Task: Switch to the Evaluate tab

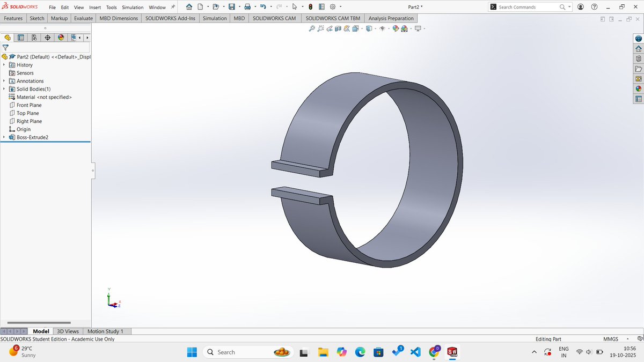Action: click(83, 18)
